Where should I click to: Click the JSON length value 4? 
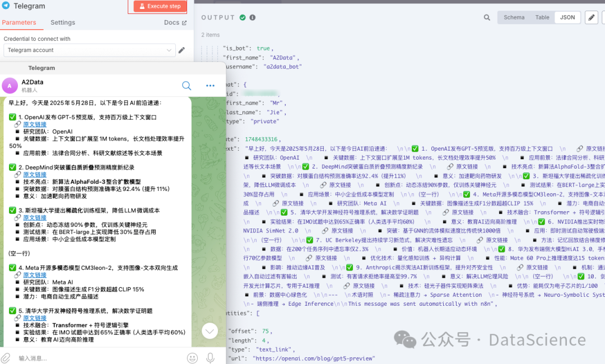pyautogui.click(x=263, y=340)
